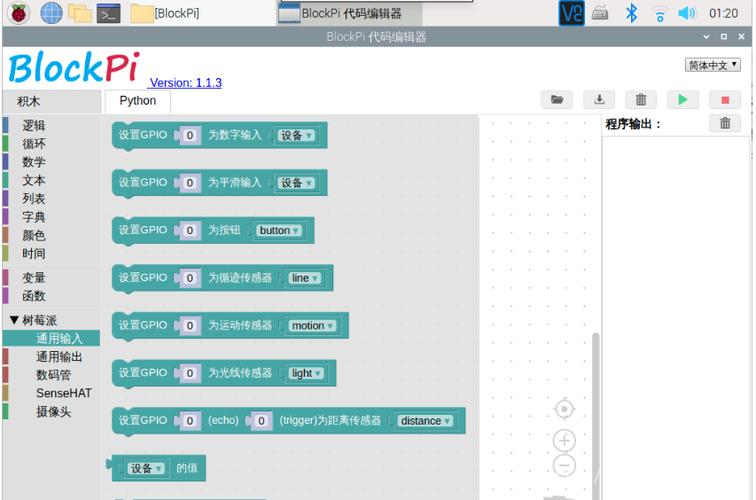The height and width of the screenshot is (500, 756).
Task: Open the 'button' dropdown in block
Action: [x=279, y=231]
